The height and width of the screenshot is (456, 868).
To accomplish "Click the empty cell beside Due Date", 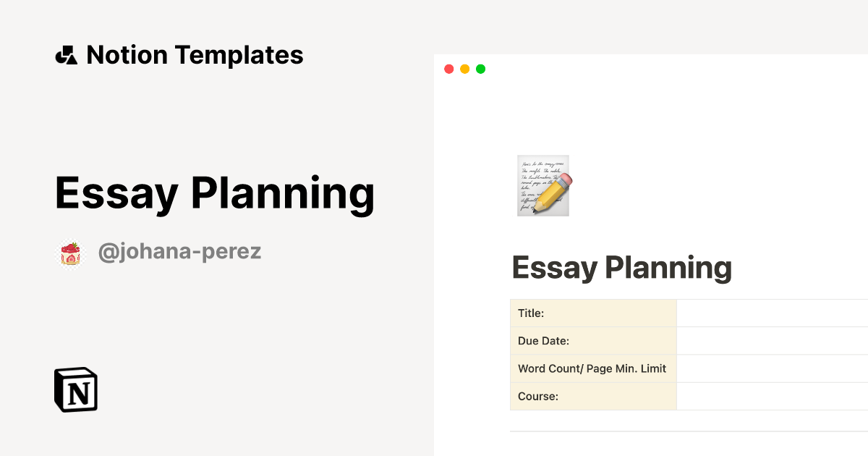I will pos(770,340).
